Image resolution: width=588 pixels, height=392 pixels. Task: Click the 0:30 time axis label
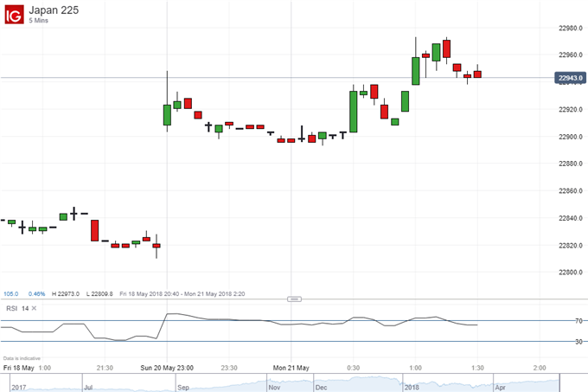click(x=354, y=368)
